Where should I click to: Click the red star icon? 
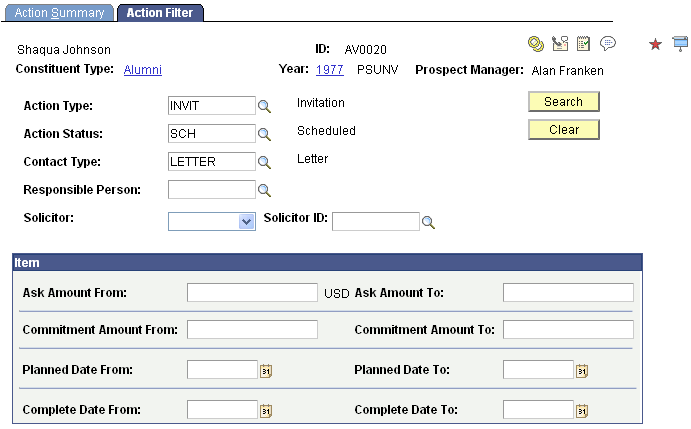(x=655, y=44)
